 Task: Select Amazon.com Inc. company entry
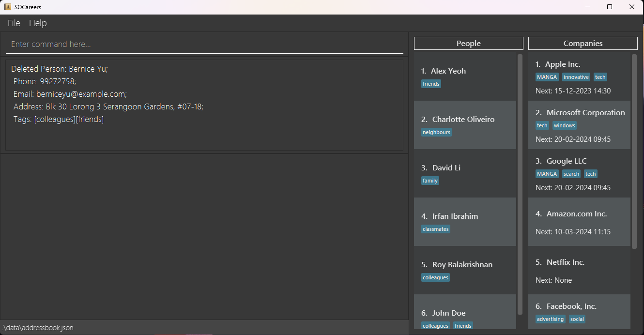click(579, 222)
